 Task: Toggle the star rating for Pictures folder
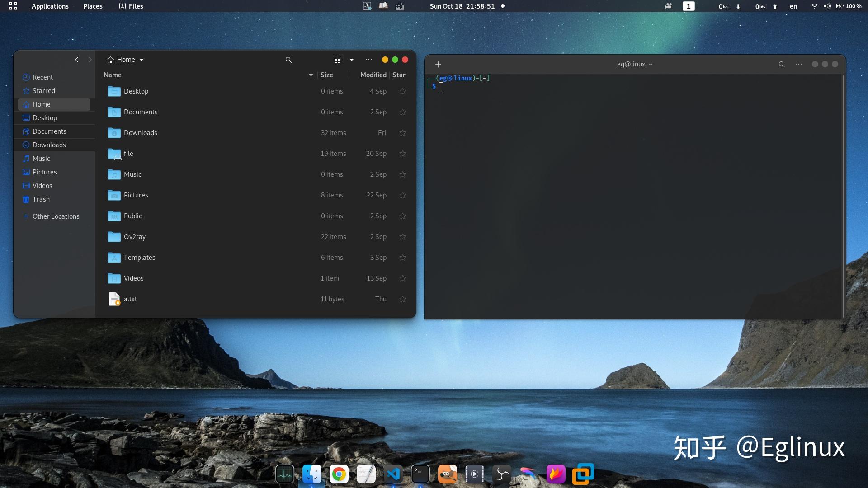[403, 195]
